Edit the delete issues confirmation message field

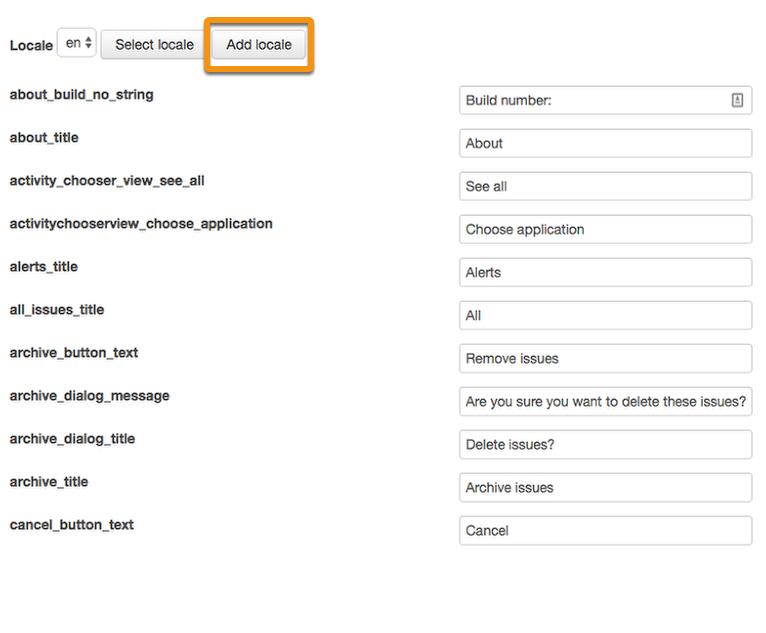tap(605, 401)
